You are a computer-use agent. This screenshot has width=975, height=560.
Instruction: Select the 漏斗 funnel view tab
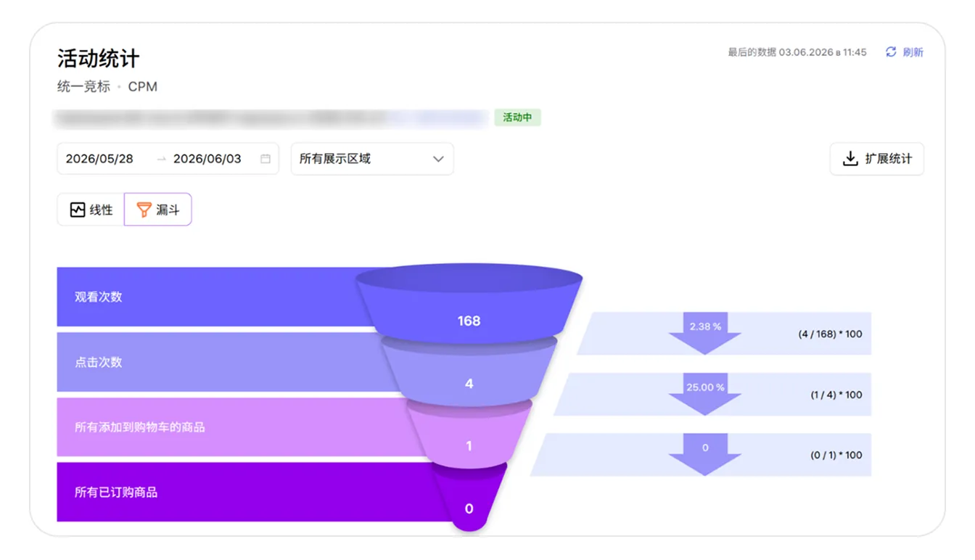click(x=158, y=210)
